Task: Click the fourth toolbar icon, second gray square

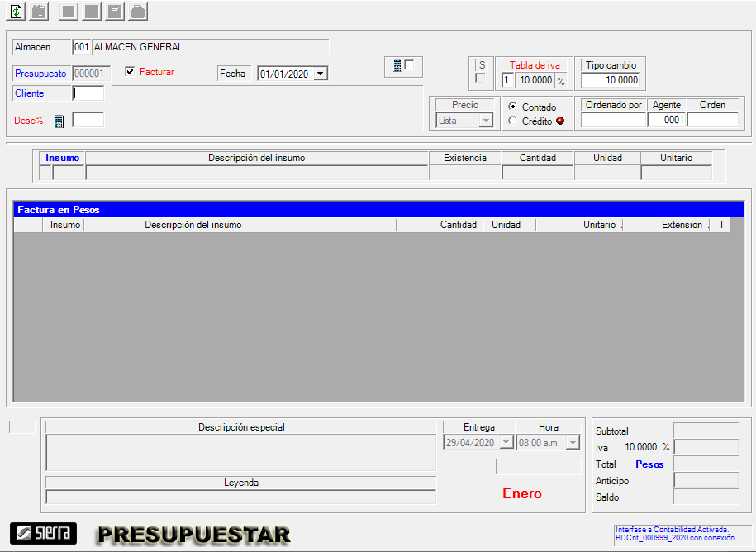Action: pos(93,12)
